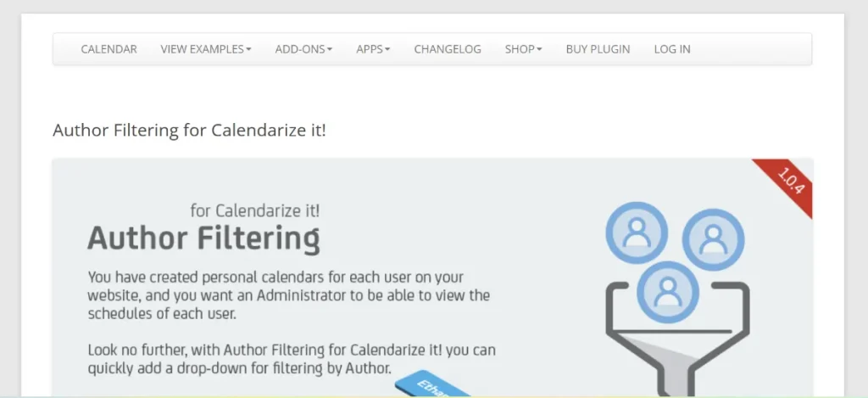The height and width of the screenshot is (398, 868).
Task: Click the 'for Calendarize it!' banner subtitle
Action: [255, 211]
